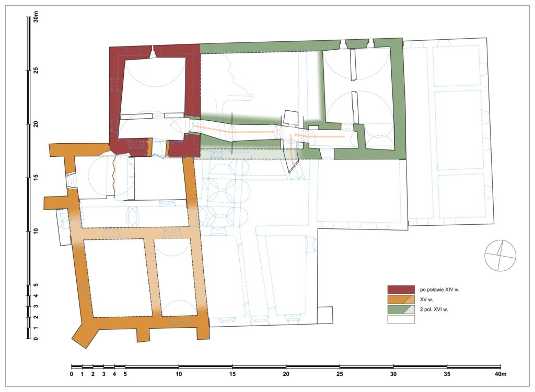The height and width of the screenshot is (392, 535).
Task: Click the "po połowie XIV w." legend label
Action: tap(442, 289)
